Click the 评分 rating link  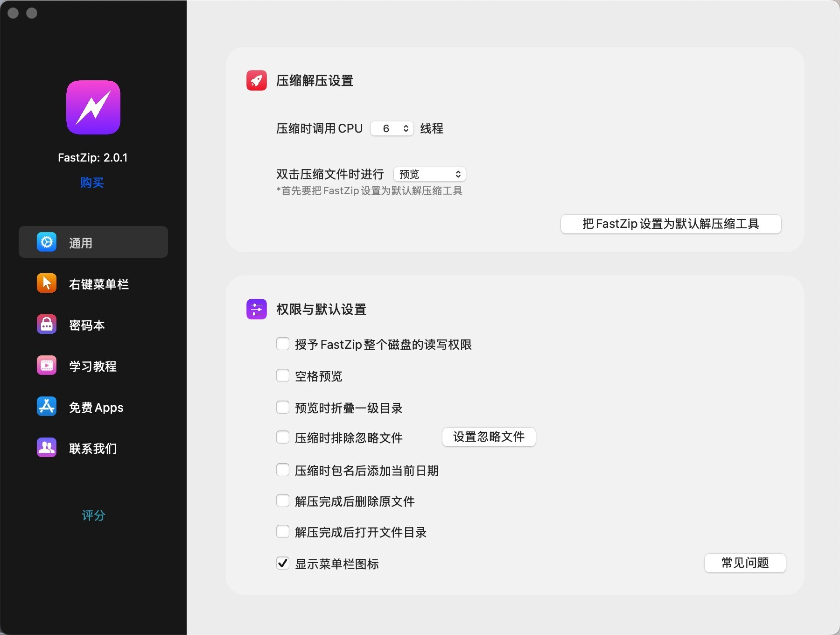(x=93, y=515)
